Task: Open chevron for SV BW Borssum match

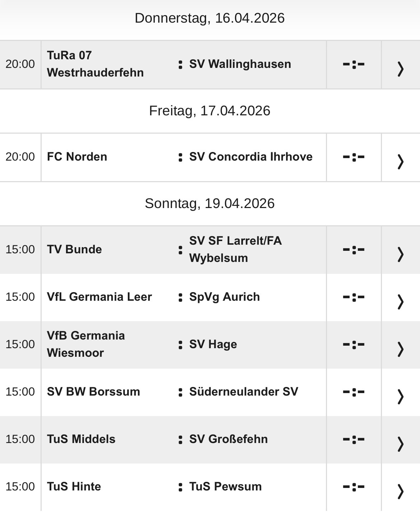Action: [400, 396]
